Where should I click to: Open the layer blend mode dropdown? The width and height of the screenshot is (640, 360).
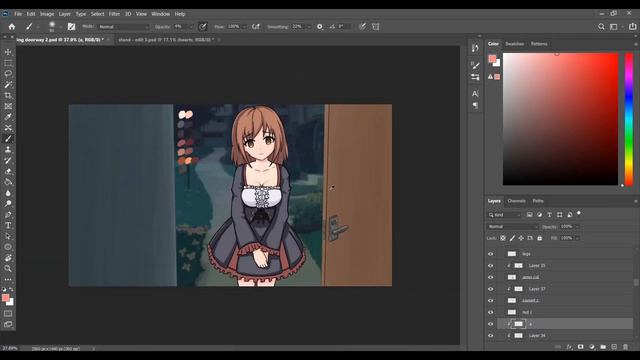pyautogui.click(x=513, y=227)
